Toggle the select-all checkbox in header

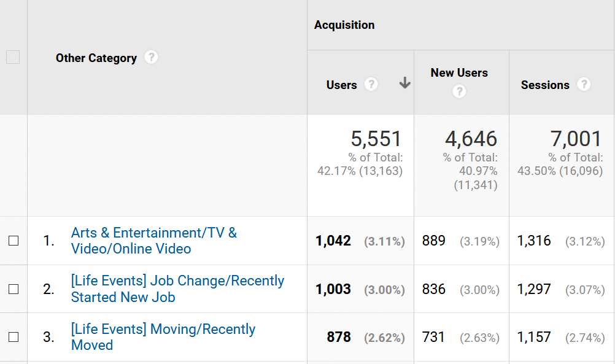click(x=14, y=57)
